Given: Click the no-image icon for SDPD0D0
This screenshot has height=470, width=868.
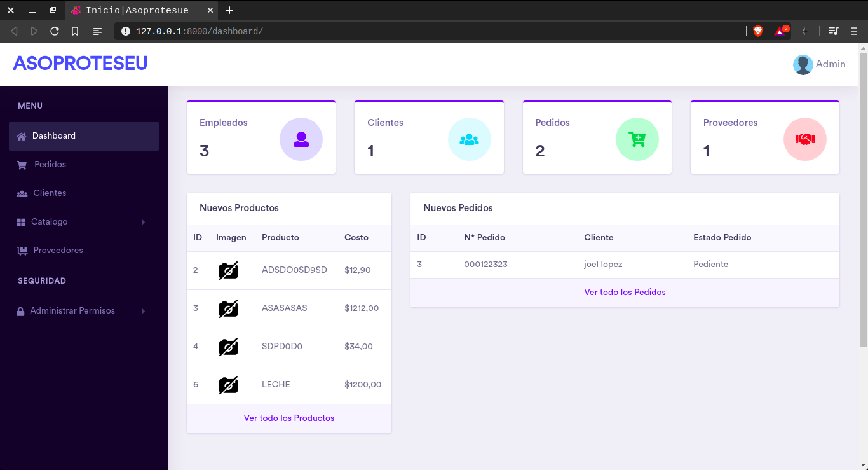Looking at the screenshot, I should click(228, 347).
